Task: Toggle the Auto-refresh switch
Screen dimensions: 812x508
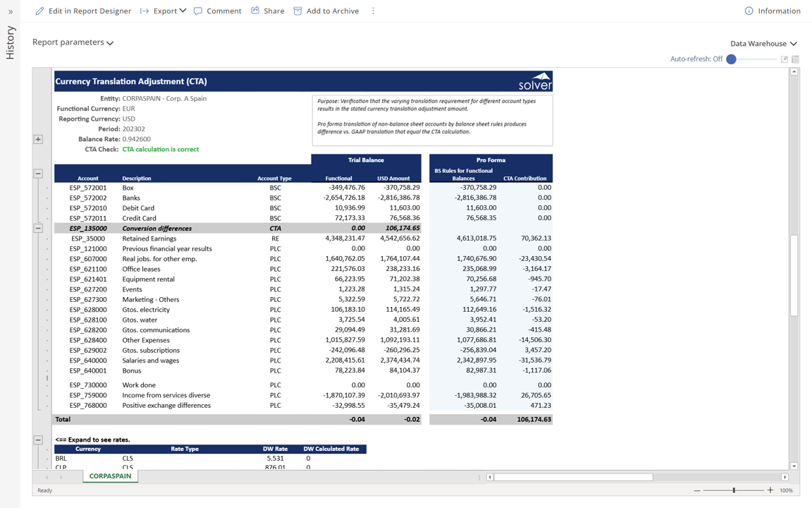Action: pyautogui.click(x=732, y=59)
